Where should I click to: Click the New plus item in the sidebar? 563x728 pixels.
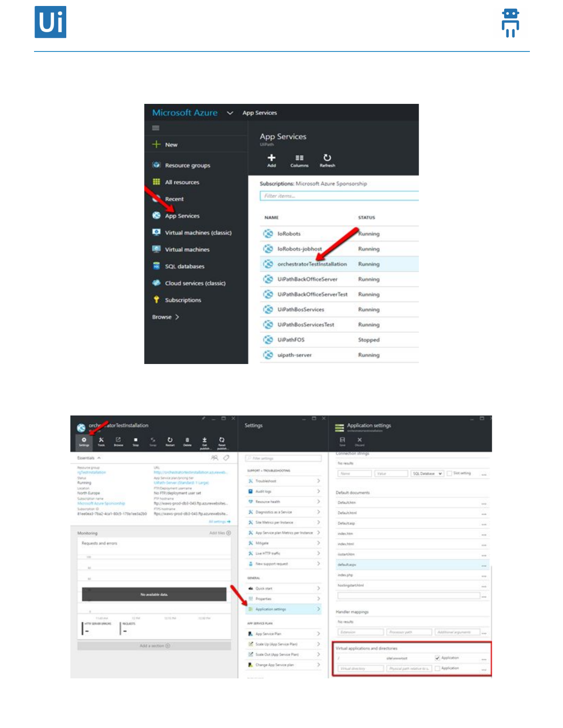pyautogui.click(x=165, y=144)
